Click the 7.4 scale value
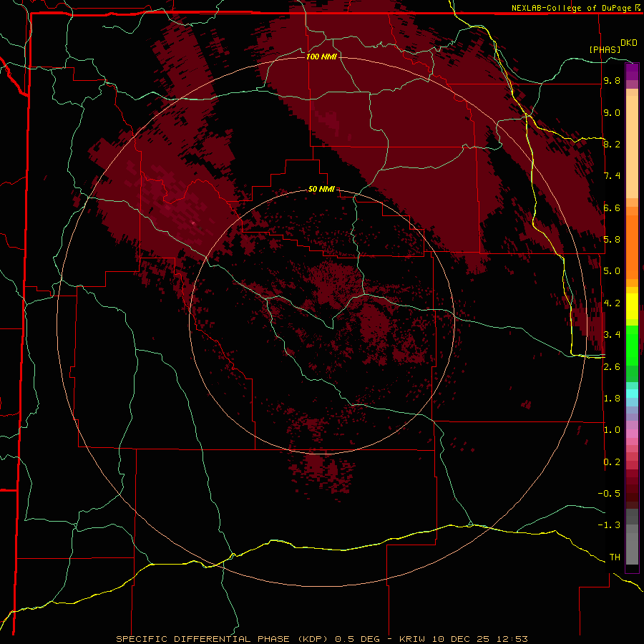The width and height of the screenshot is (644, 644). 612,176
